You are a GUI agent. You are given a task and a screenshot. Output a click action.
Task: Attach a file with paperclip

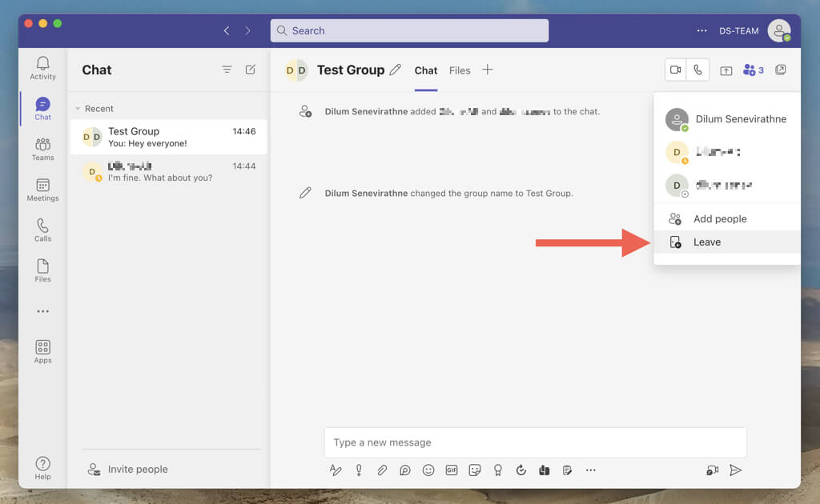coord(382,470)
